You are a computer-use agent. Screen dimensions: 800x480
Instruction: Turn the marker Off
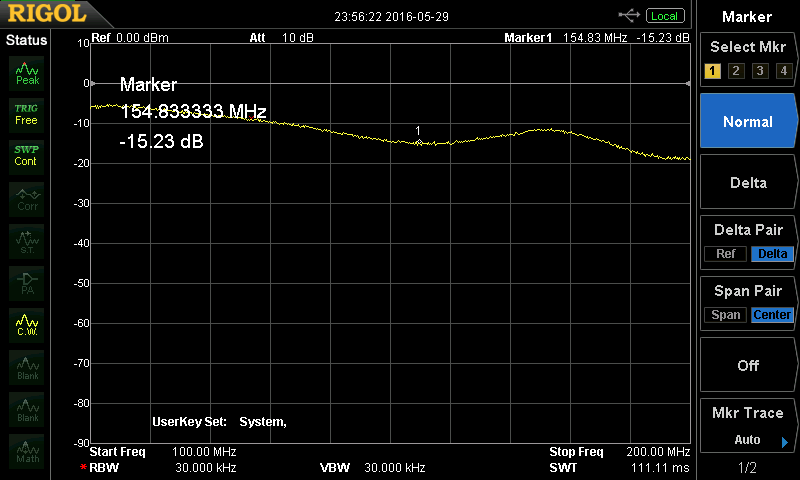pos(748,365)
